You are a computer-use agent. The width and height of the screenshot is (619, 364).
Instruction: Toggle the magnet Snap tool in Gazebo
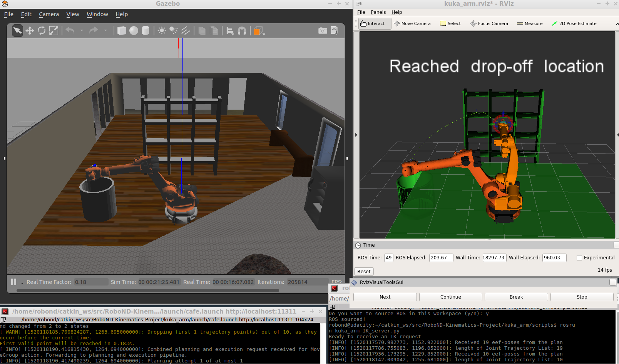point(242,30)
